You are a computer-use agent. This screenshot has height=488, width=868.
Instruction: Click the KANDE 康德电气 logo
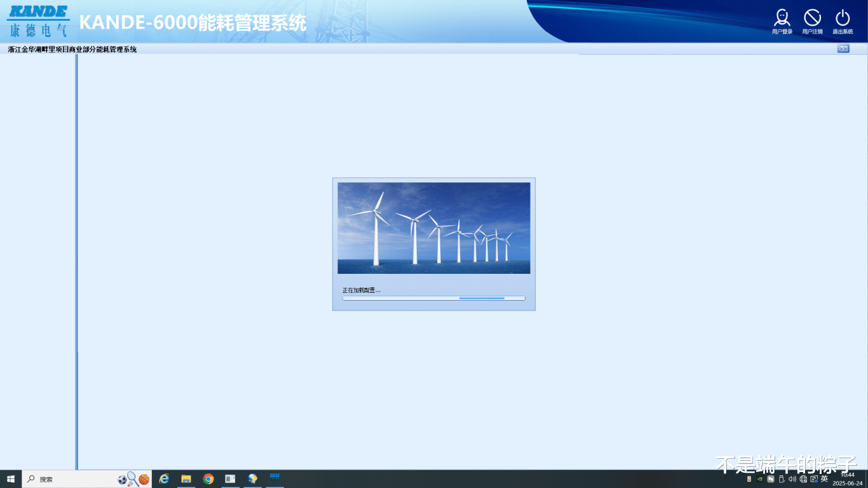pos(38,21)
